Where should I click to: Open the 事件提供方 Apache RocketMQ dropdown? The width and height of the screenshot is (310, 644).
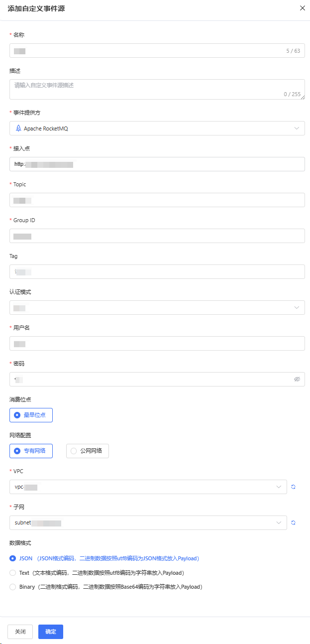pyautogui.click(x=157, y=128)
